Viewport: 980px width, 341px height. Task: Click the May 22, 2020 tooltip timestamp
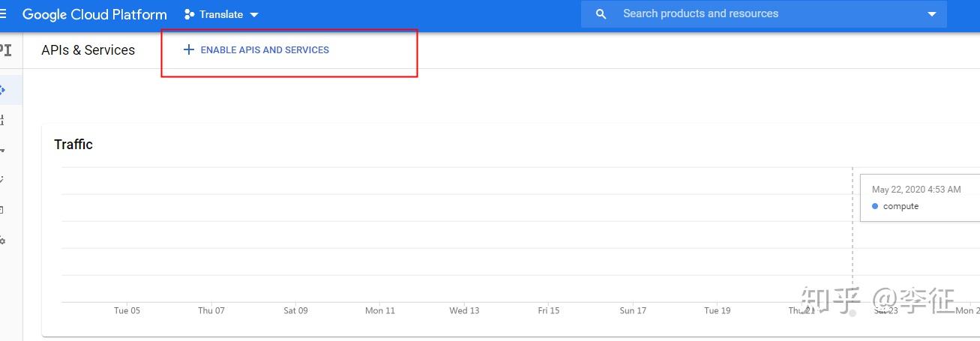tap(916, 190)
